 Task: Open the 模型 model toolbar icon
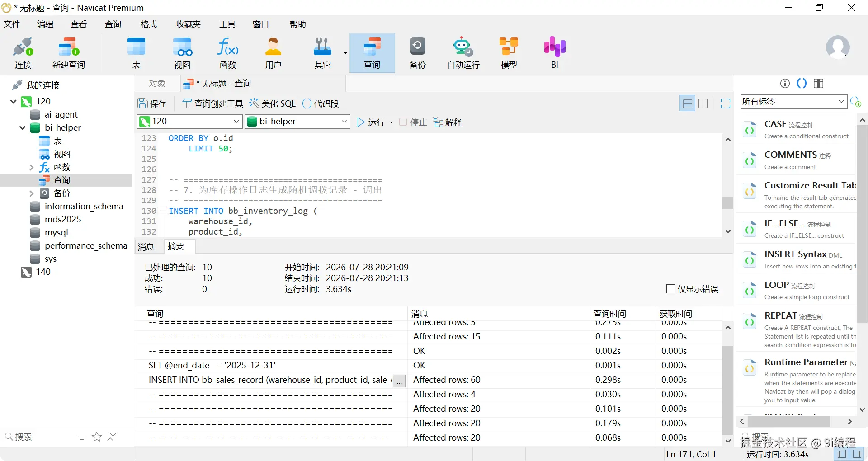pyautogui.click(x=509, y=53)
